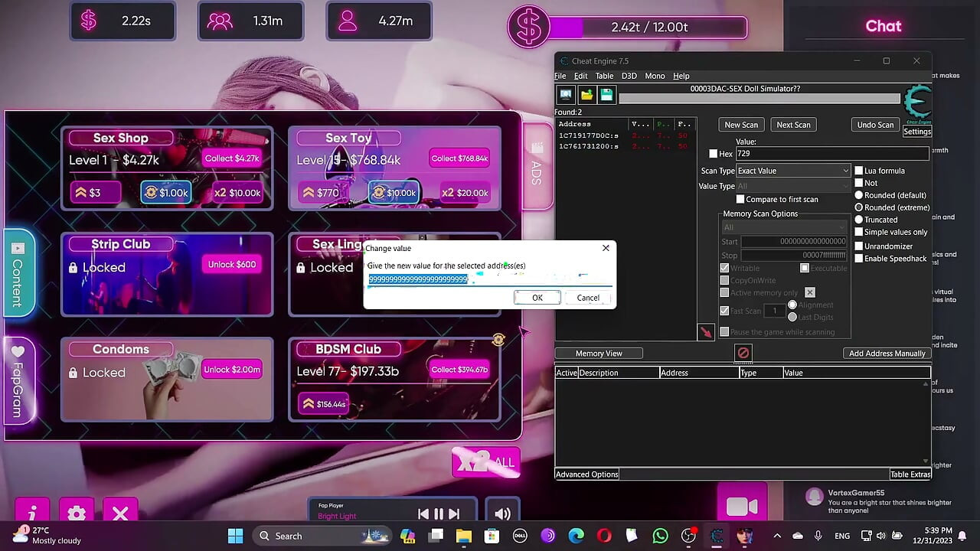Click the Cheat Engine logo
The image size is (980, 551).
click(917, 103)
